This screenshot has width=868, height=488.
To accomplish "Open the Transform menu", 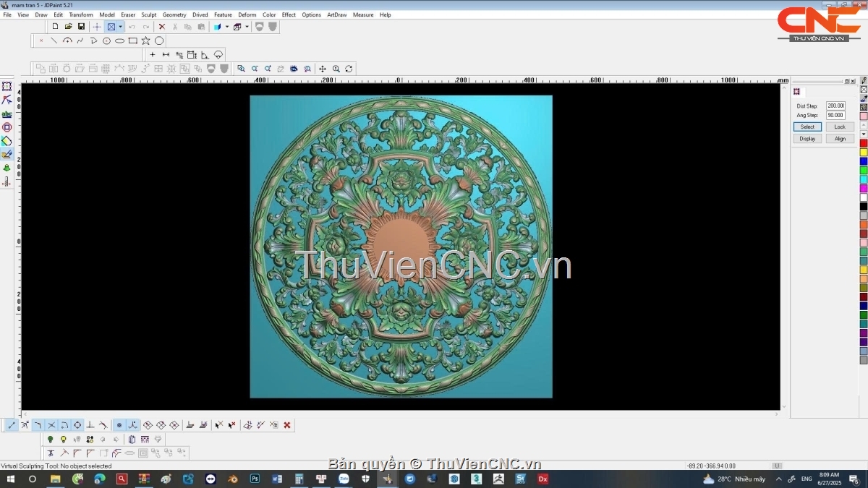I will [x=81, y=14].
